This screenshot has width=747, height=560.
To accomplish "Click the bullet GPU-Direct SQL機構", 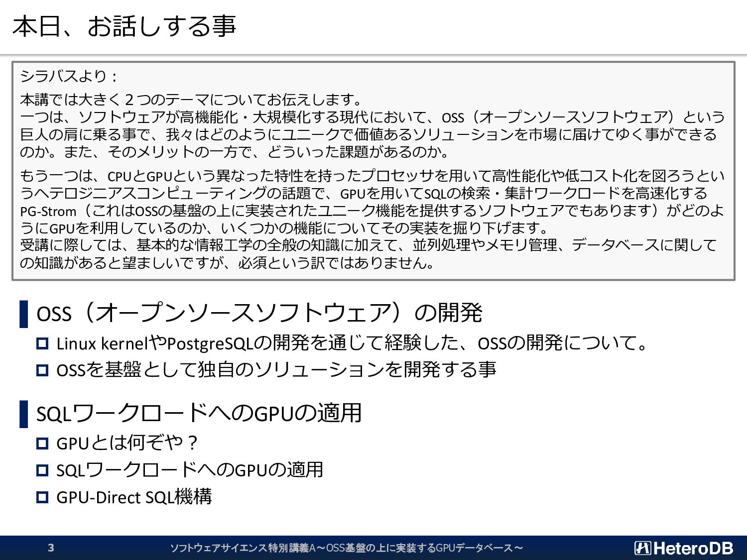I will point(134,497).
